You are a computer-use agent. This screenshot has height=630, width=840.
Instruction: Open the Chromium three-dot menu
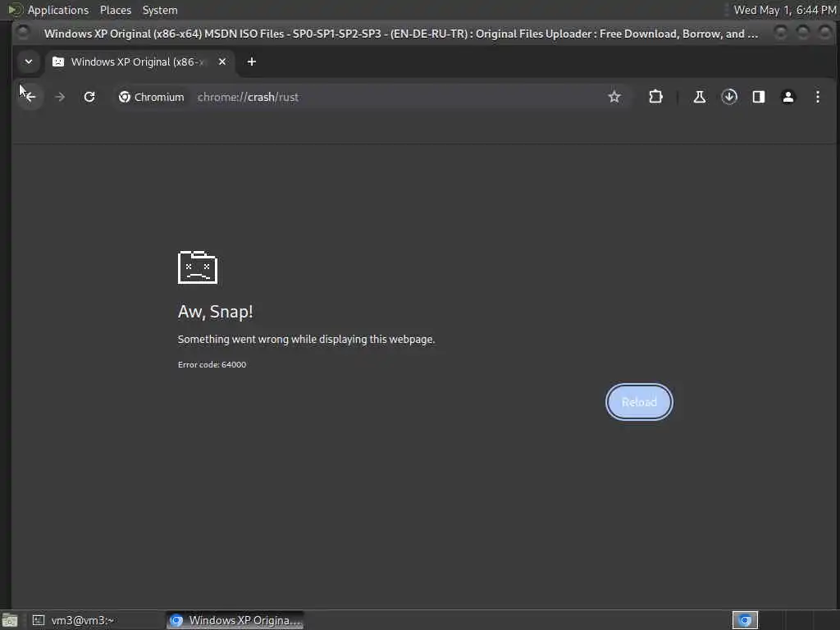pos(818,97)
